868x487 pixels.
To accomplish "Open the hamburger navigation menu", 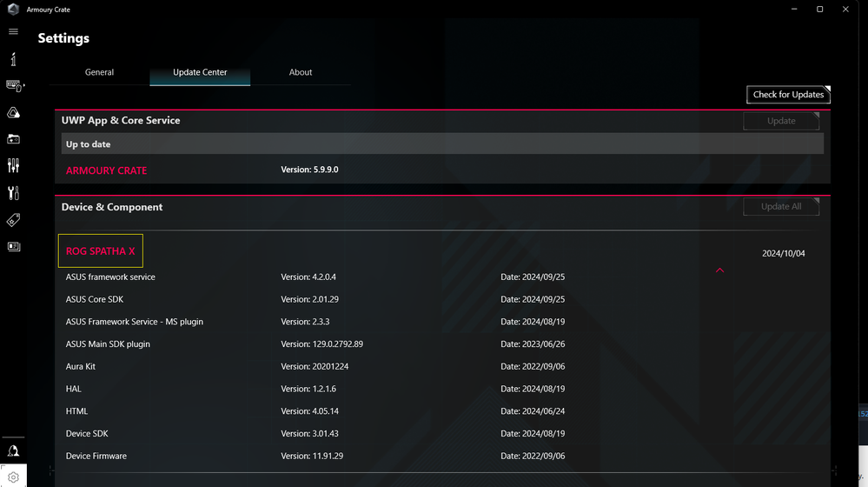I will coord(13,31).
